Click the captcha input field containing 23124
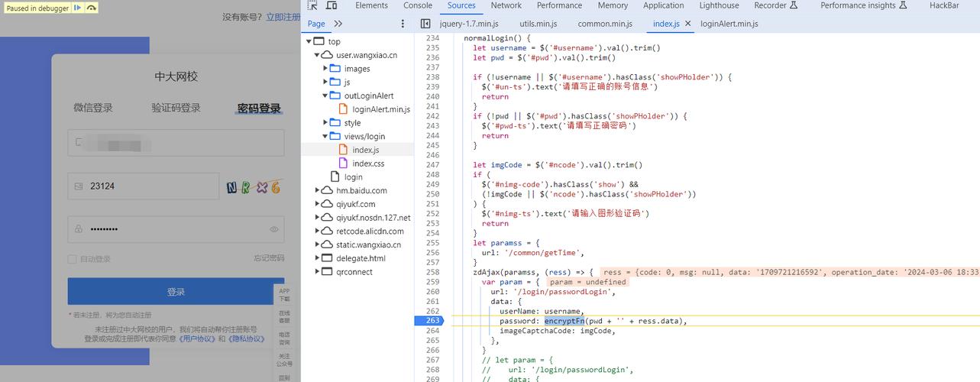This screenshot has width=980, height=382. coord(143,186)
